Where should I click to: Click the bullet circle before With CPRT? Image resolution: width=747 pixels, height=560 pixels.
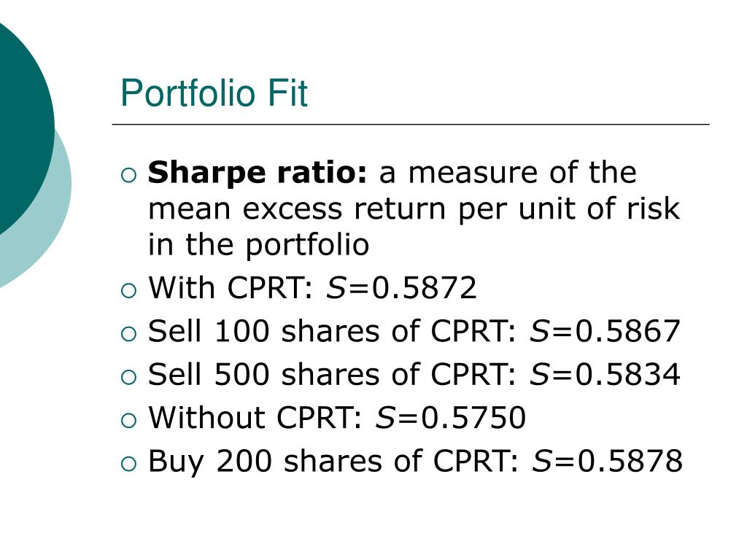pos(128,290)
